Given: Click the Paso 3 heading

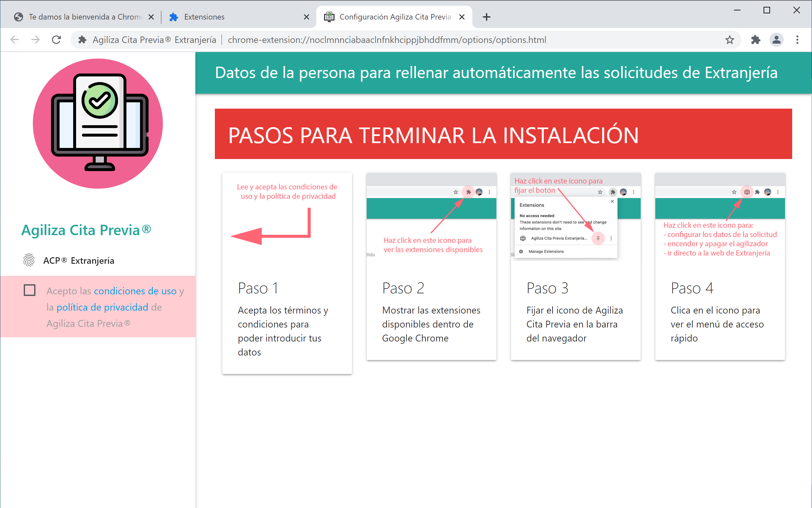Looking at the screenshot, I should [x=548, y=288].
